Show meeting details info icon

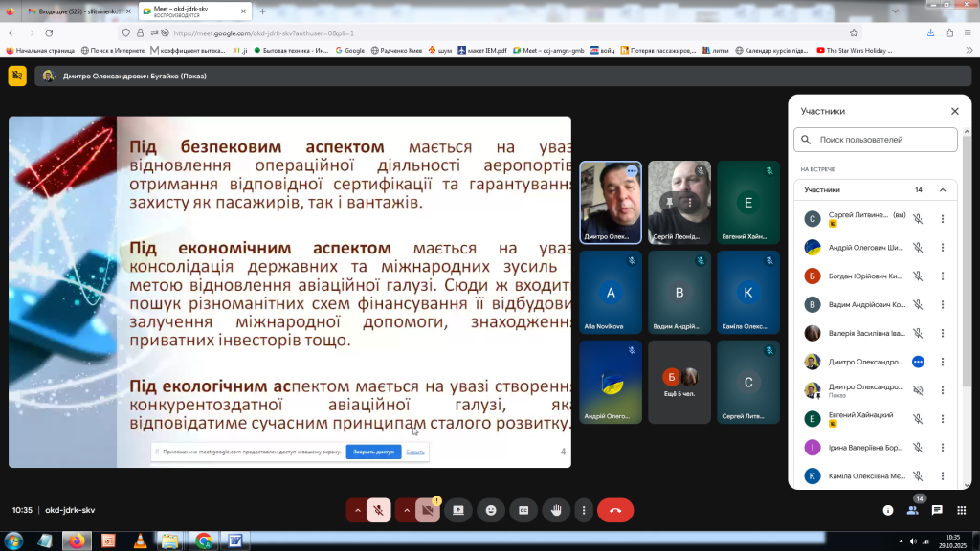888,510
